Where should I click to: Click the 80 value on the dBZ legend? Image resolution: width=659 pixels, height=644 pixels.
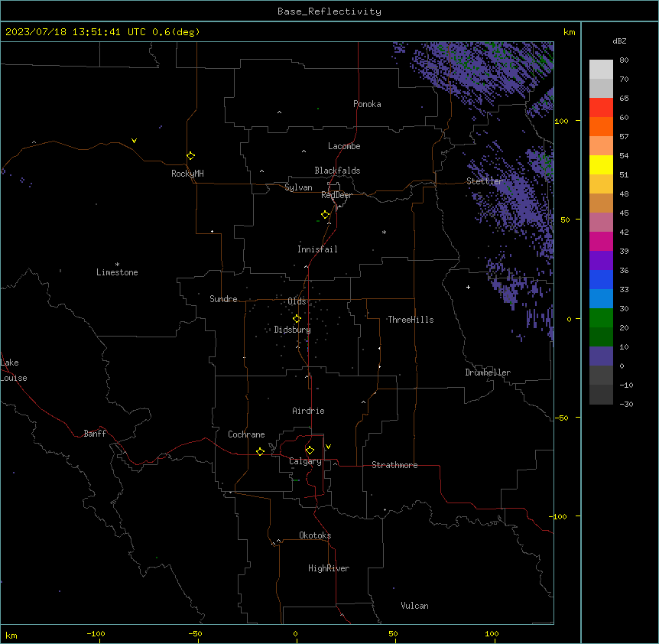coord(624,60)
